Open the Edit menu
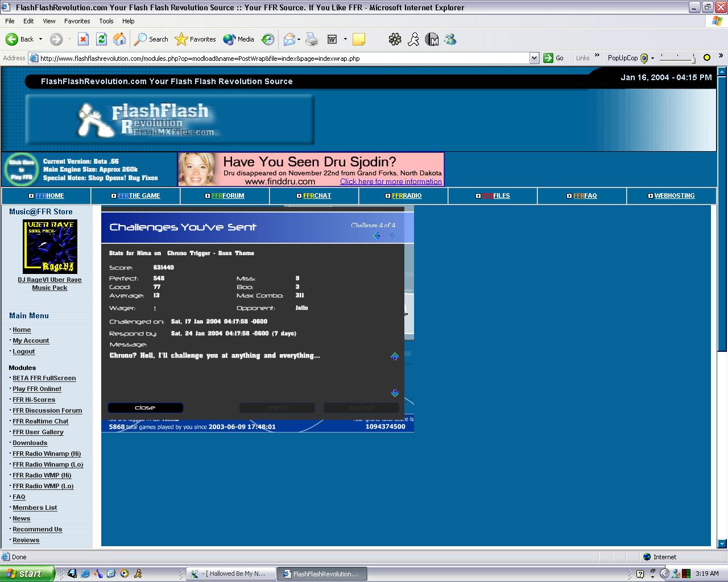728x582 pixels. (x=28, y=21)
